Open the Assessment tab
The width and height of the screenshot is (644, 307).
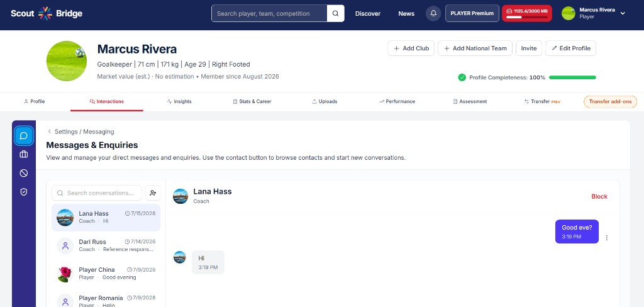point(469,101)
